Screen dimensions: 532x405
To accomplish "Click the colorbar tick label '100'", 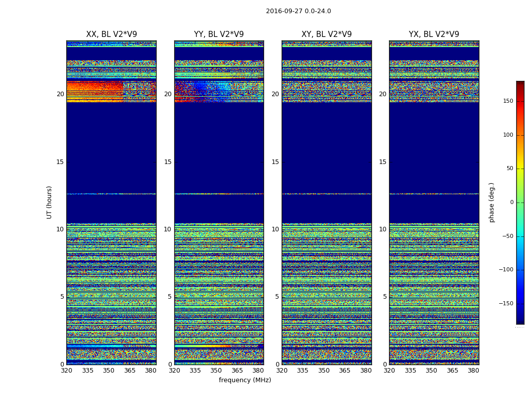I will (x=508, y=135).
